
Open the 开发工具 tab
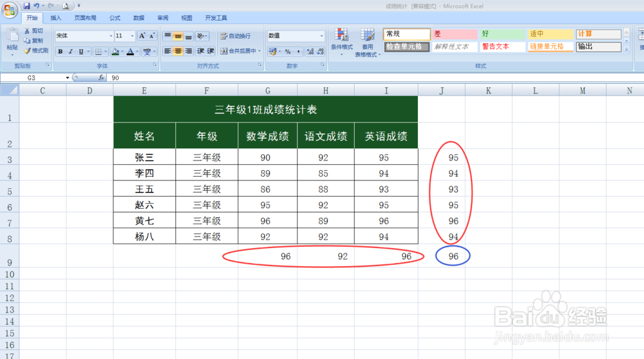pos(216,18)
